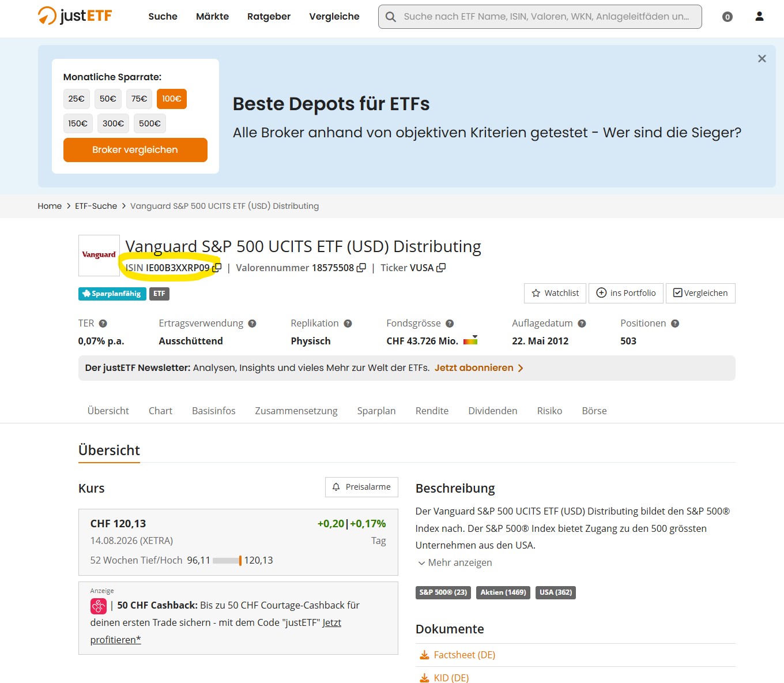This screenshot has height=683, width=784.
Task: Select the 500€ monthly savings rate
Action: point(150,123)
